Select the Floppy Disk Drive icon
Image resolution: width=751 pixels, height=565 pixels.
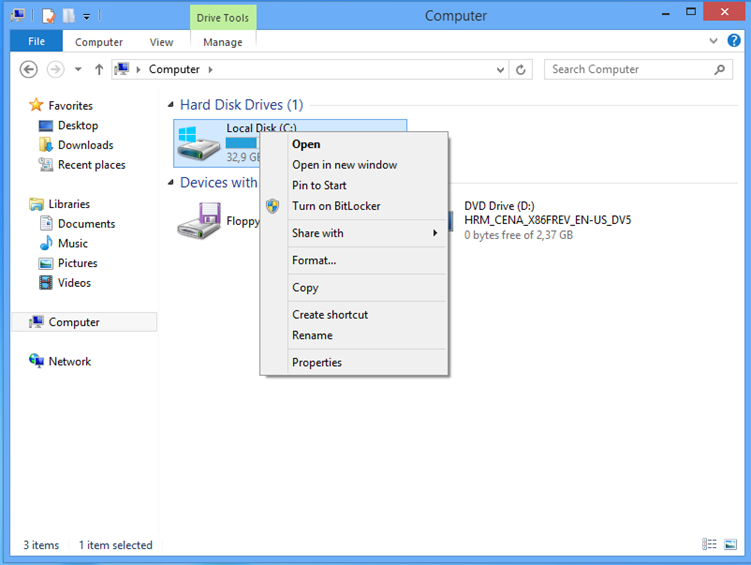[199, 221]
